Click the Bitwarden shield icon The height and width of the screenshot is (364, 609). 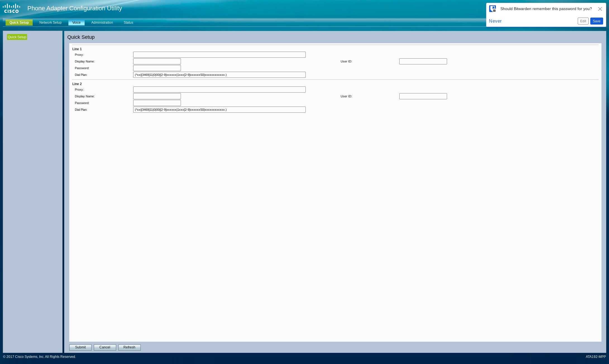pos(493,9)
